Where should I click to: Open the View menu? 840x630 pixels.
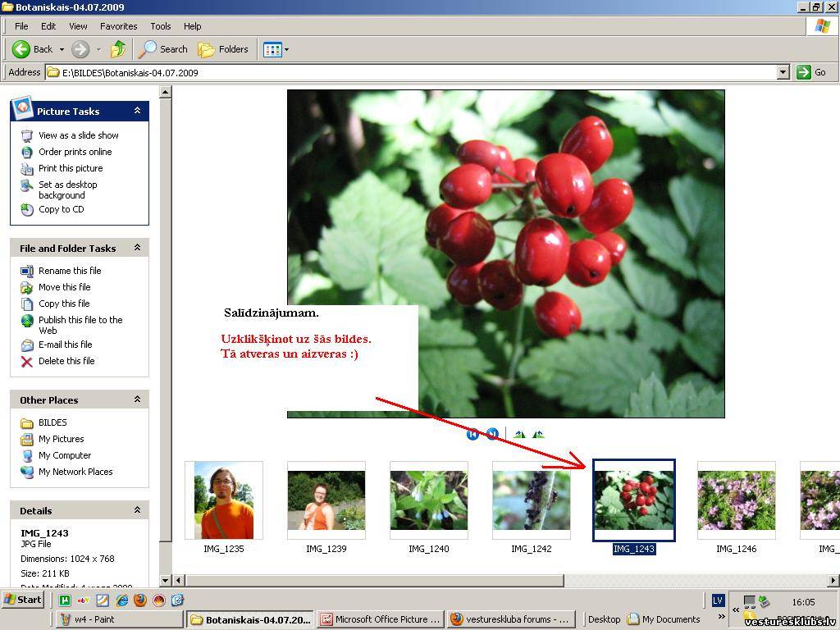[78, 26]
